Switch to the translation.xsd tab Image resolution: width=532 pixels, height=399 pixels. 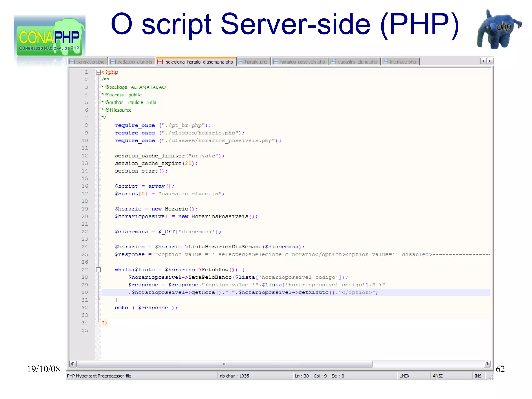(88, 62)
